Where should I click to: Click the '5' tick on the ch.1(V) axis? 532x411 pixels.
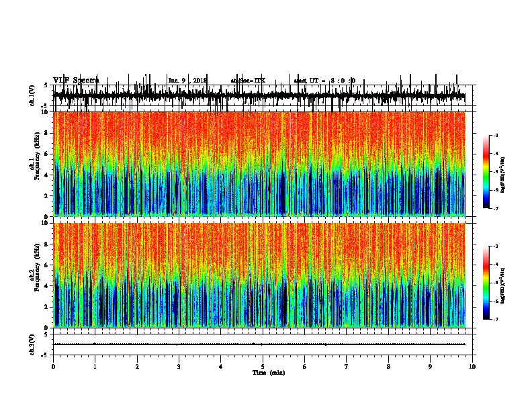pos(46,85)
